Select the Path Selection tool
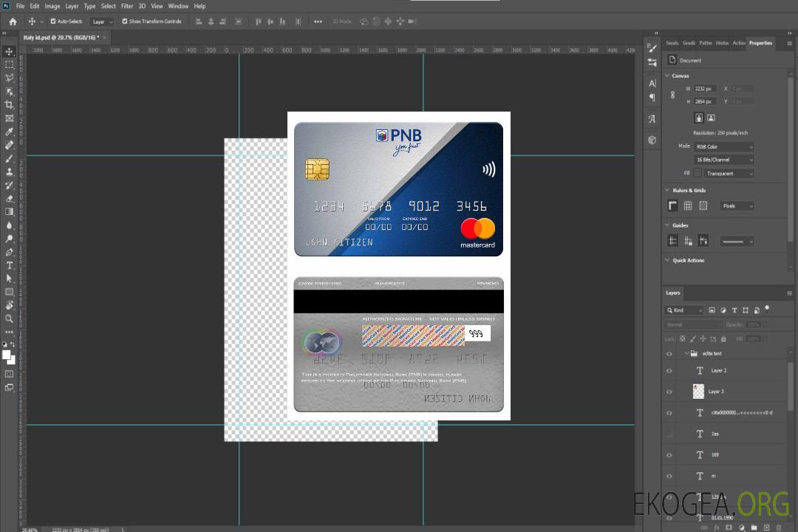The image size is (798, 532). pyautogui.click(x=9, y=279)
